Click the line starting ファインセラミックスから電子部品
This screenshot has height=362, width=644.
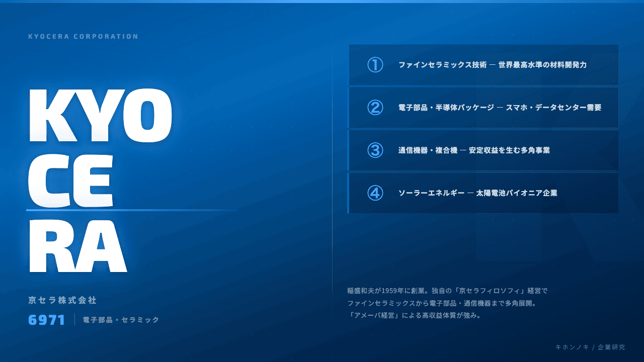coord(442,304)
